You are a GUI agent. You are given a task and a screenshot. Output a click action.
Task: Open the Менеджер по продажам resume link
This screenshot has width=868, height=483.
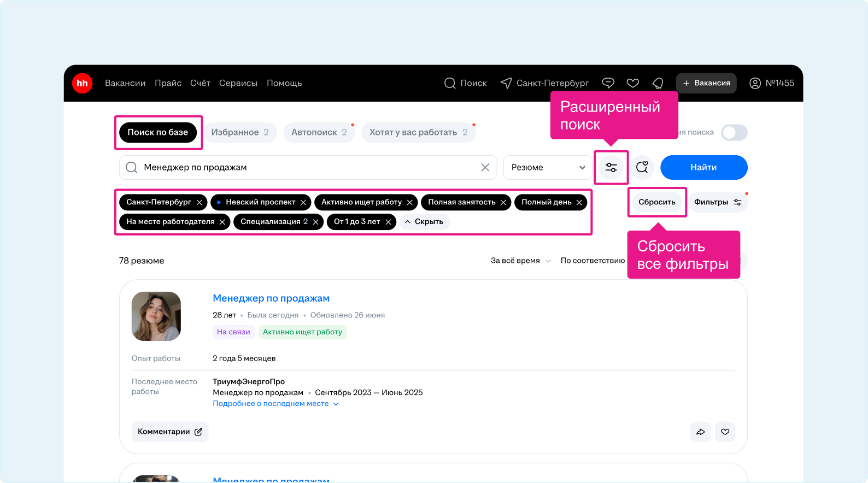point(271,298)
